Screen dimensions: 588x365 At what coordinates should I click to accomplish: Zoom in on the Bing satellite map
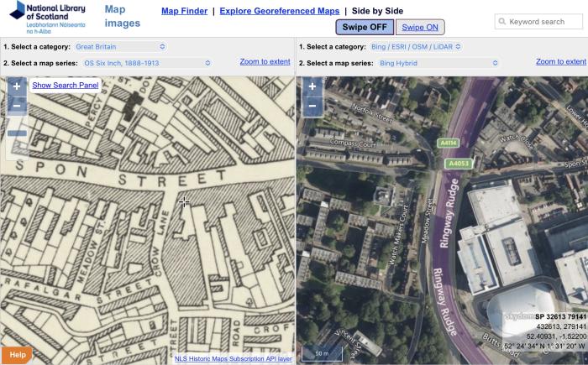[312, 86]
